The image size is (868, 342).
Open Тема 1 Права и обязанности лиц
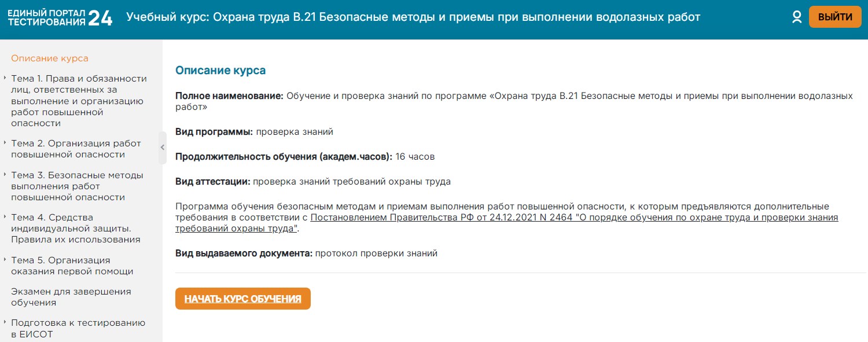tap(79, 101)
